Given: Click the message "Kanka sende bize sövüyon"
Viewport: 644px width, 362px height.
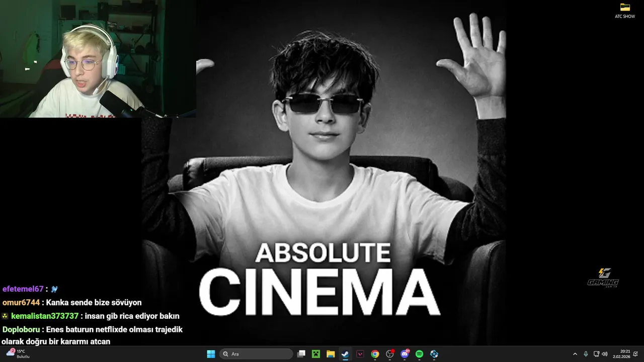Looking at the screenshot, I should pyautogui.click(x=94, y=303).
